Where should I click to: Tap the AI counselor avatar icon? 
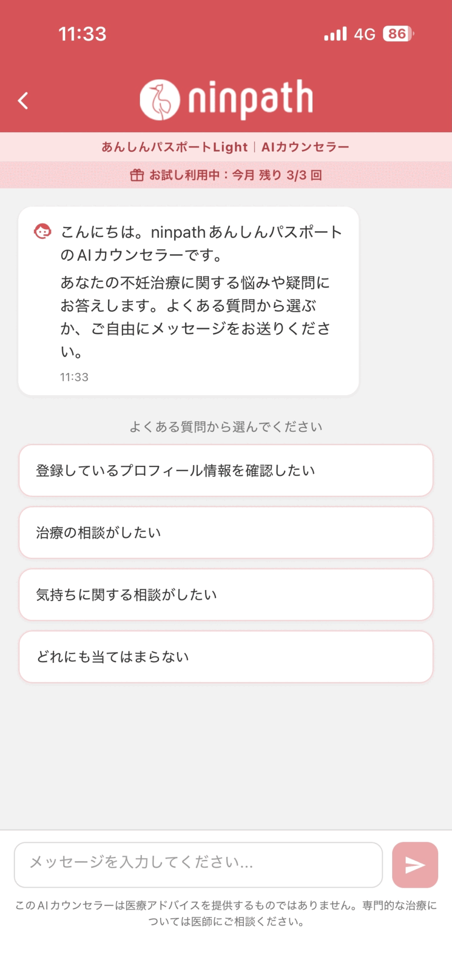pos(42,231)
